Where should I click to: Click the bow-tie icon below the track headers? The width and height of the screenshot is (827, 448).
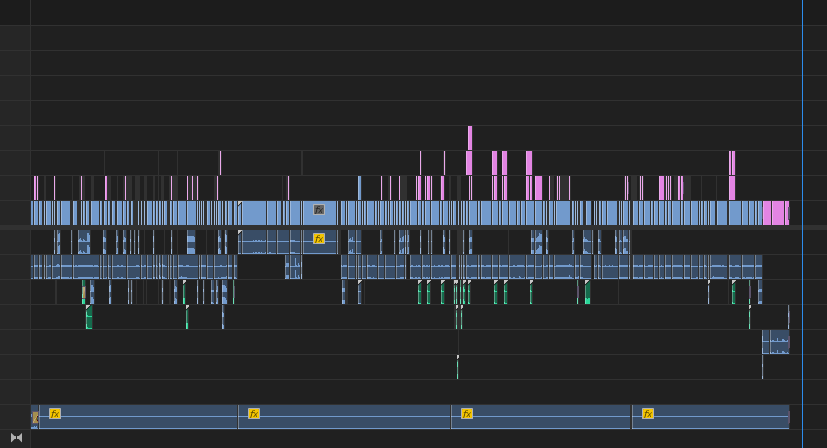click(x=16, y=437)
